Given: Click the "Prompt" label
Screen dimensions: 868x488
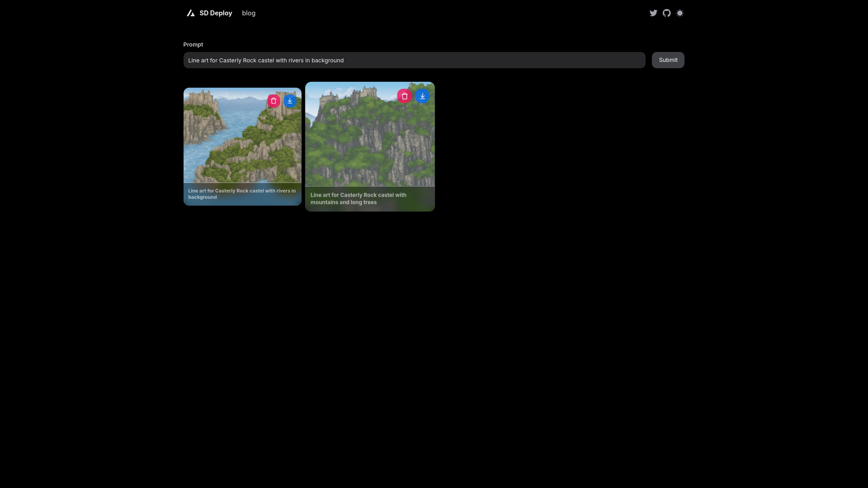Looking at the screenshot, I should point(193,44).
